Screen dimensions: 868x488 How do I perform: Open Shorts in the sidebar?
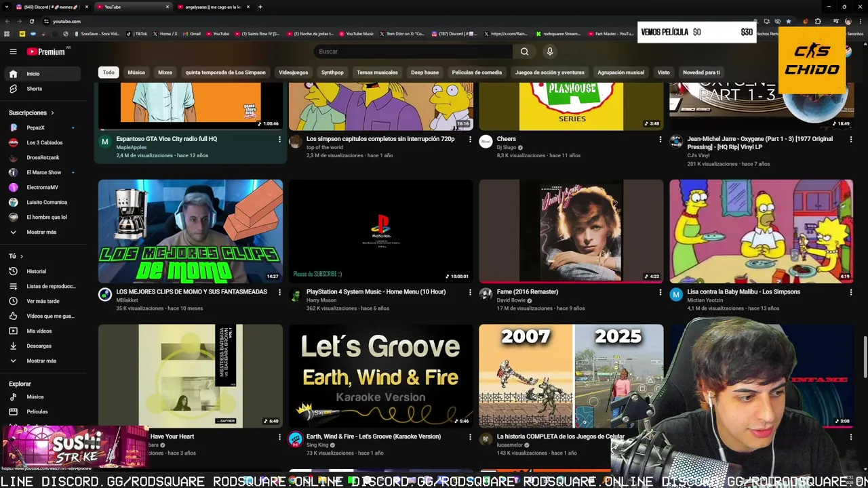(43, 89)
